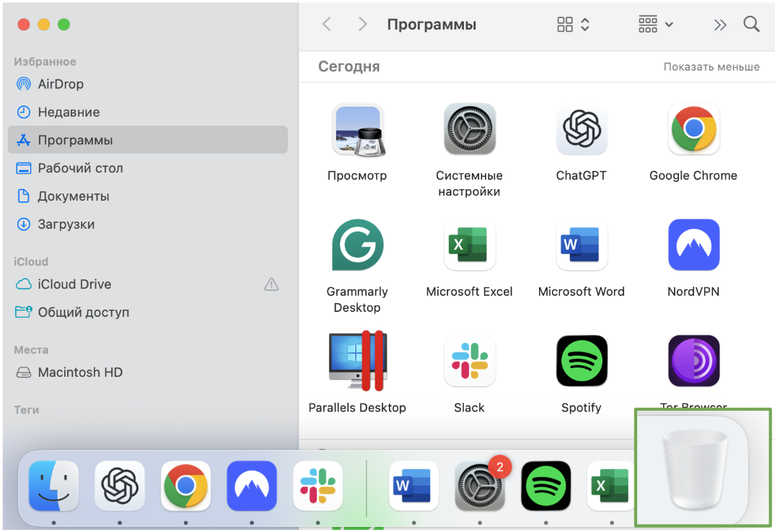Viewport: 775px width, 532px height.
Task: Click Slack in the Dock
Action: point(318,487)
